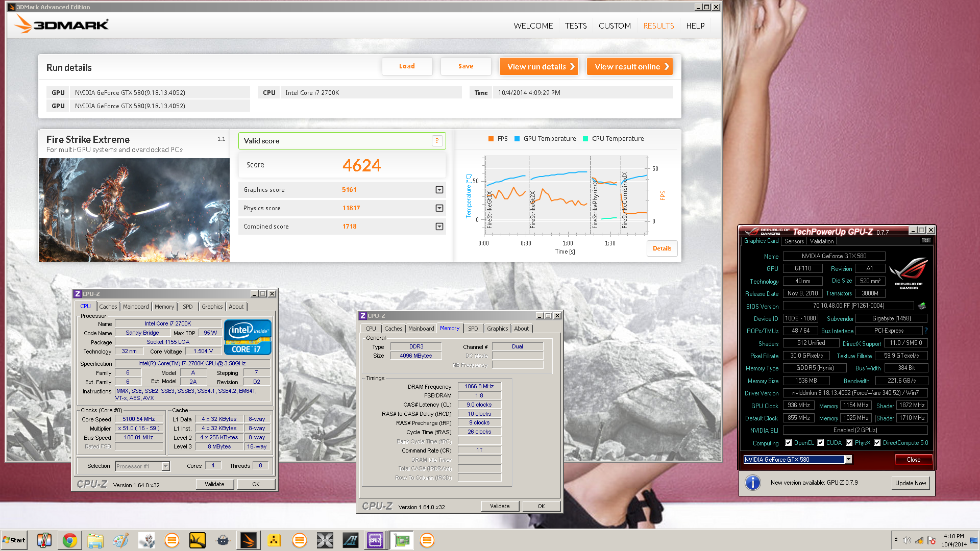Open Windows Explorer folder icon in taskbar
980x551 pixels.
[x=95, y=540]
